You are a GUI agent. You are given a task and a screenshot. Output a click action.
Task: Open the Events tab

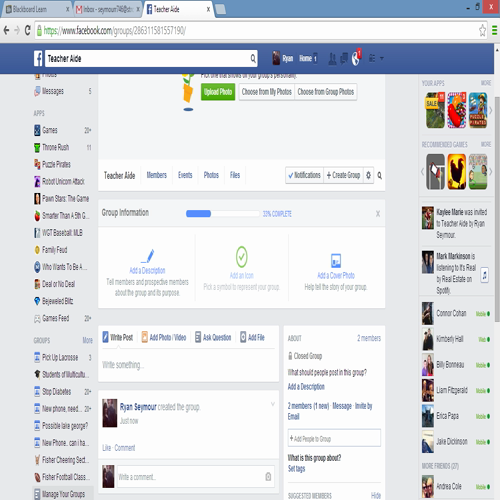point(185,175)
